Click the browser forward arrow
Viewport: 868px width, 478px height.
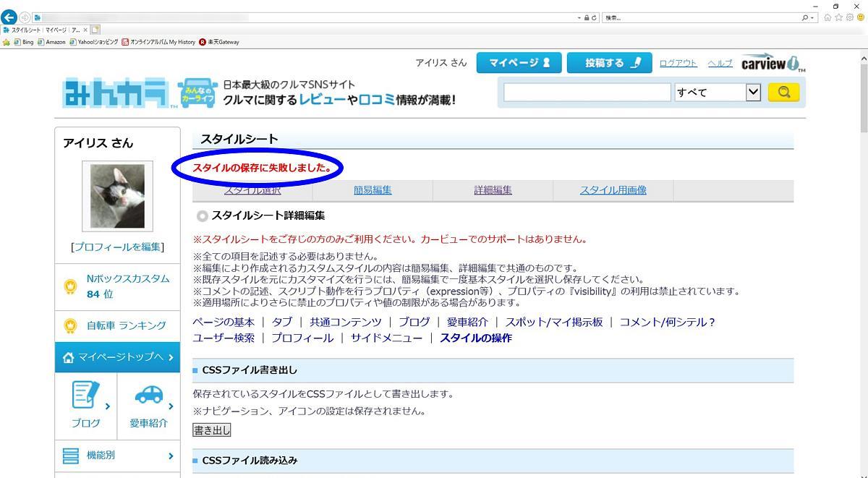(25, 17)
